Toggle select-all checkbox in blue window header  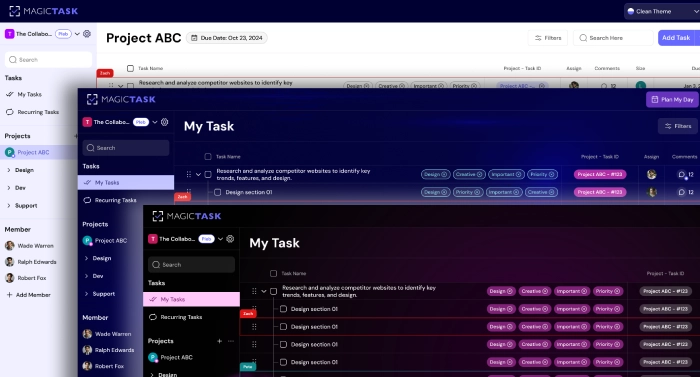tap(208, 156)
